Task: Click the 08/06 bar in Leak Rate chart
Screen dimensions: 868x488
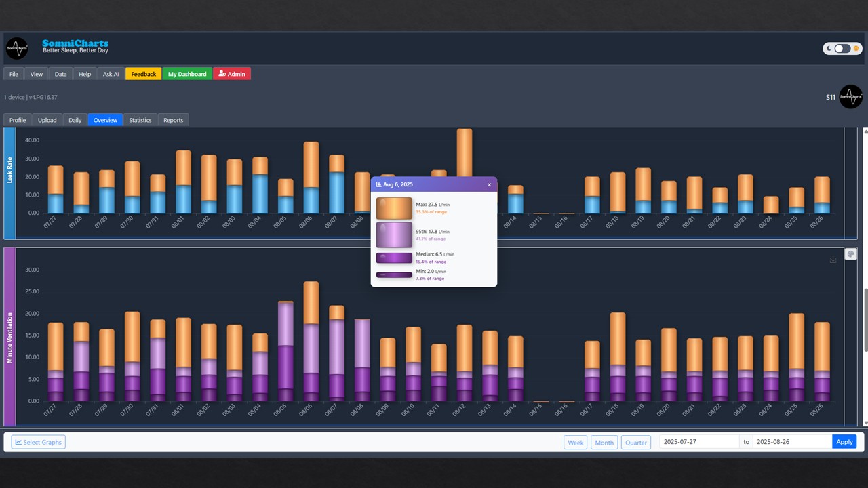Action: pos(311,178)
